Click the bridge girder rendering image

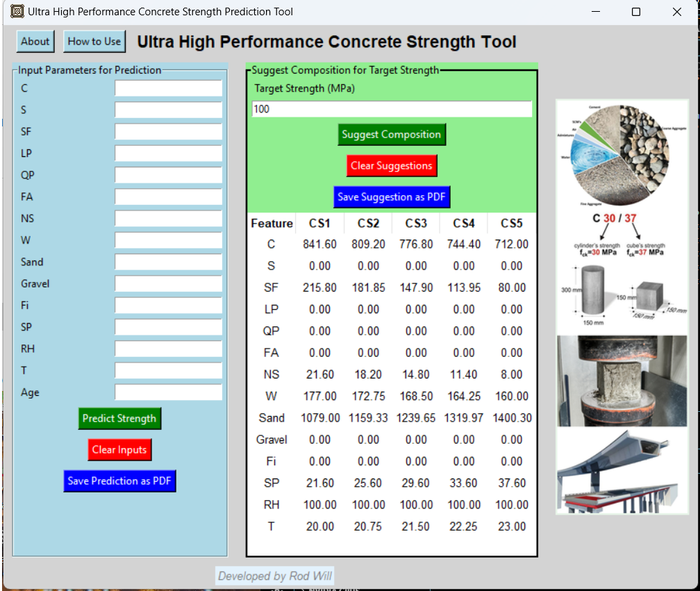[x=622, y=472]
